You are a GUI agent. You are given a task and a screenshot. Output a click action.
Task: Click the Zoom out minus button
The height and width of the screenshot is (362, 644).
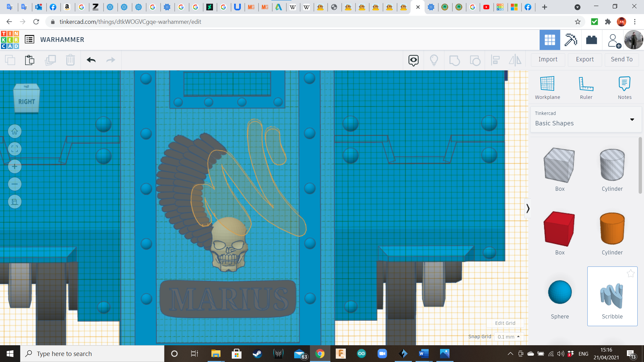pos(15,184)
